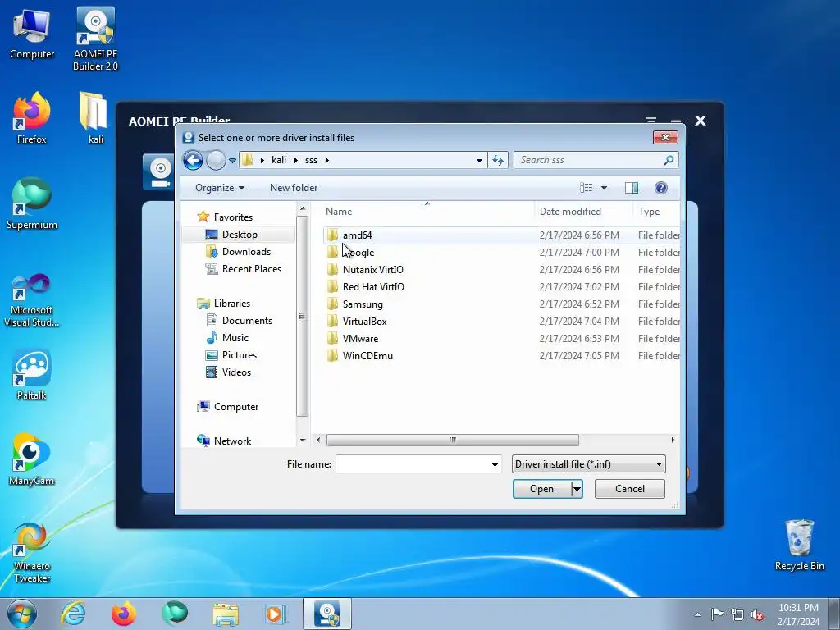The width and height of the screenshot is (840, 630).
Task: Open the Windows Start menu
Action: point(22,614)
